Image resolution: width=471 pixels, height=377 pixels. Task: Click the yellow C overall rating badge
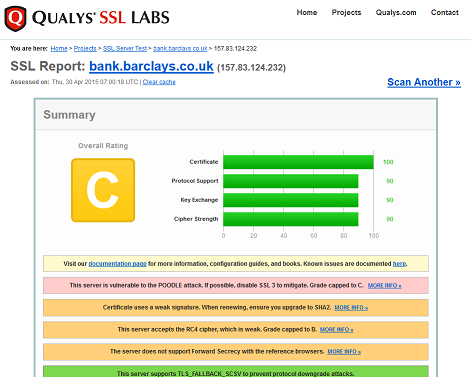pyautogui.click(x=103, y=190)
